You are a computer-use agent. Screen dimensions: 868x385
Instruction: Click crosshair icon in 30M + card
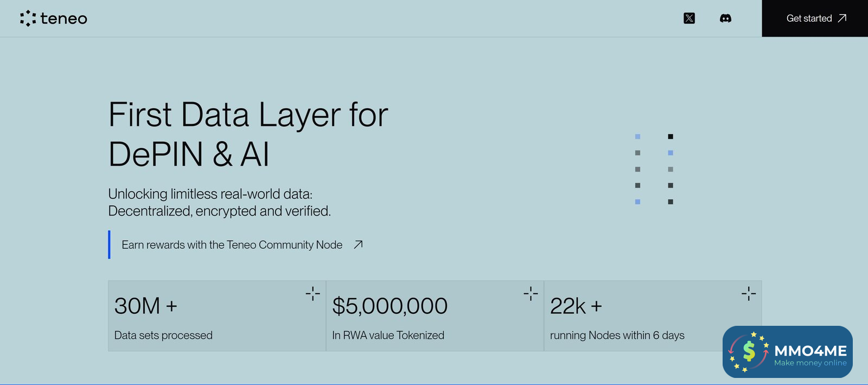point(312,294)
